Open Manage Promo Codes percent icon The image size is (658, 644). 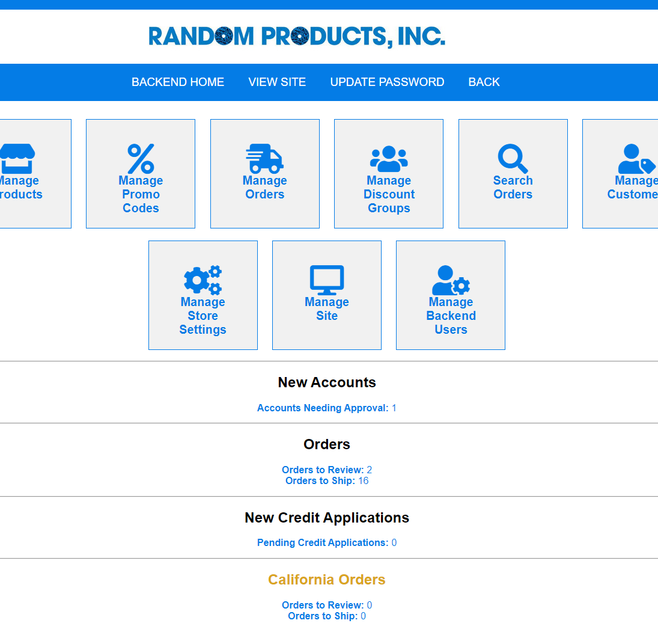tap(141, 159)
